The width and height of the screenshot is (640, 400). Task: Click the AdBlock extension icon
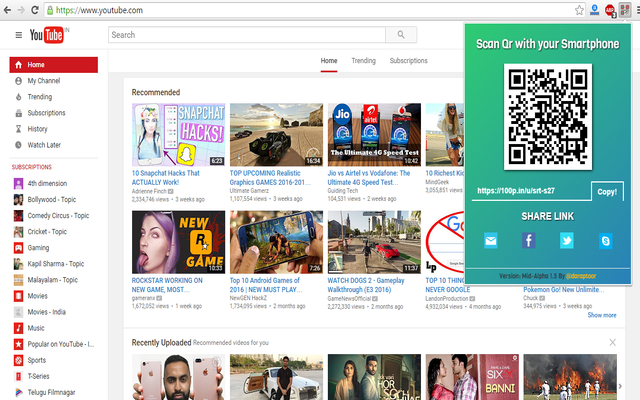tap(610, 10)
